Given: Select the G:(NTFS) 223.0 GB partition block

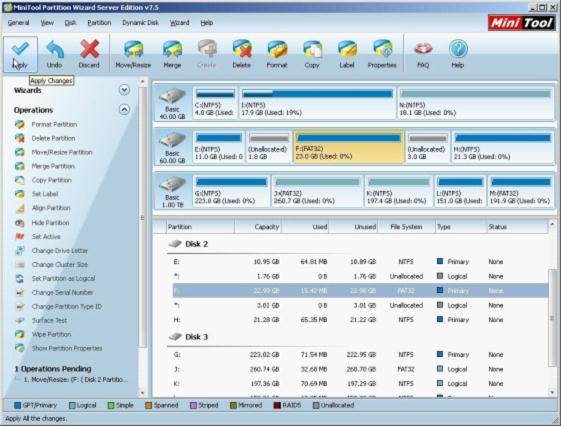Looking at the screenshot, I should pyautogui.click(x=231, y=191).
